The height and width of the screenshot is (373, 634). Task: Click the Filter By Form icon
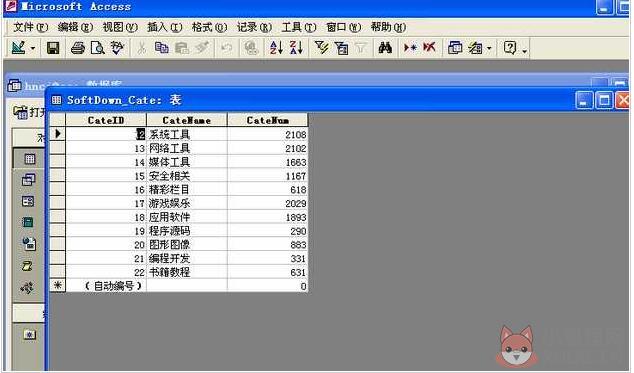[x=342, y=48]
